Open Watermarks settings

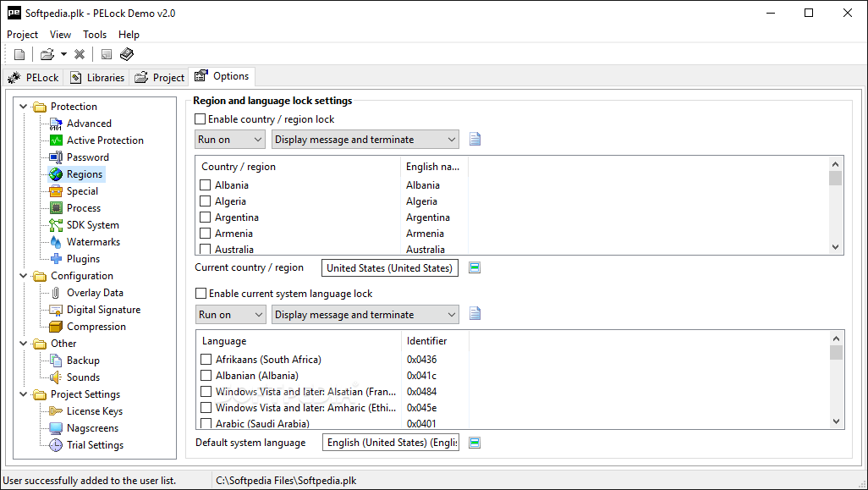[93, 242]
